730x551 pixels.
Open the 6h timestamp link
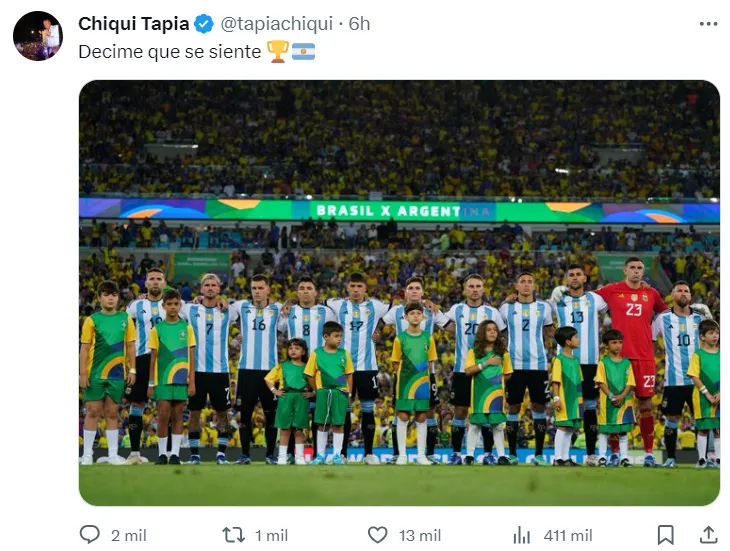click(x=359, y=23)
